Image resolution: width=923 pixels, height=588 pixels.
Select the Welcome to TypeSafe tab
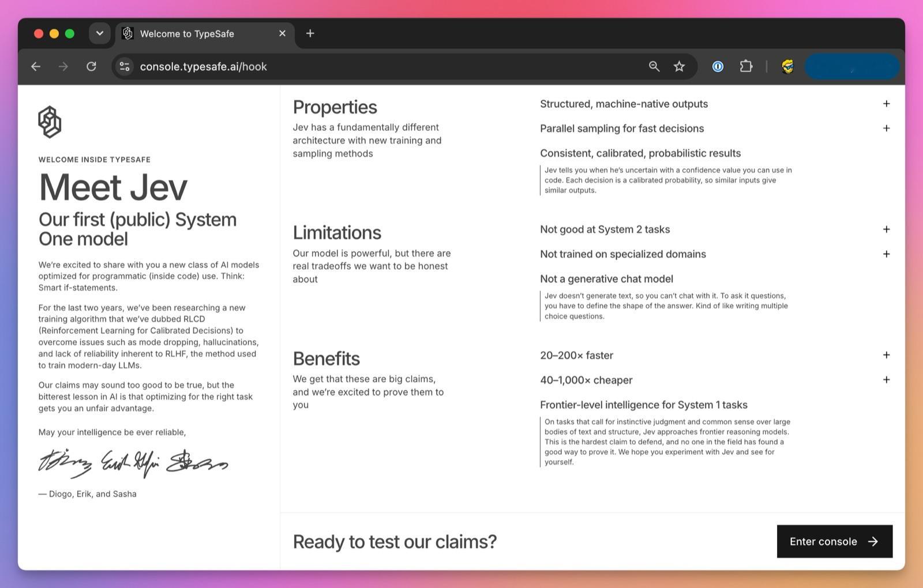[x=205, y=34]
